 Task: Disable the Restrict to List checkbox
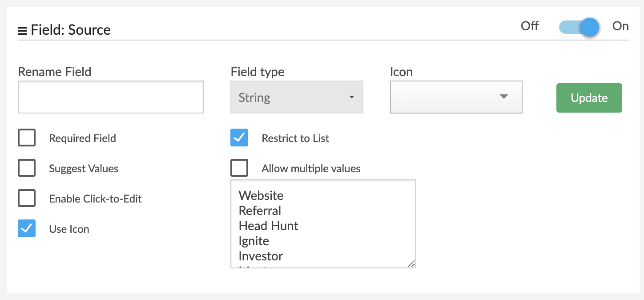coord(239,138)
